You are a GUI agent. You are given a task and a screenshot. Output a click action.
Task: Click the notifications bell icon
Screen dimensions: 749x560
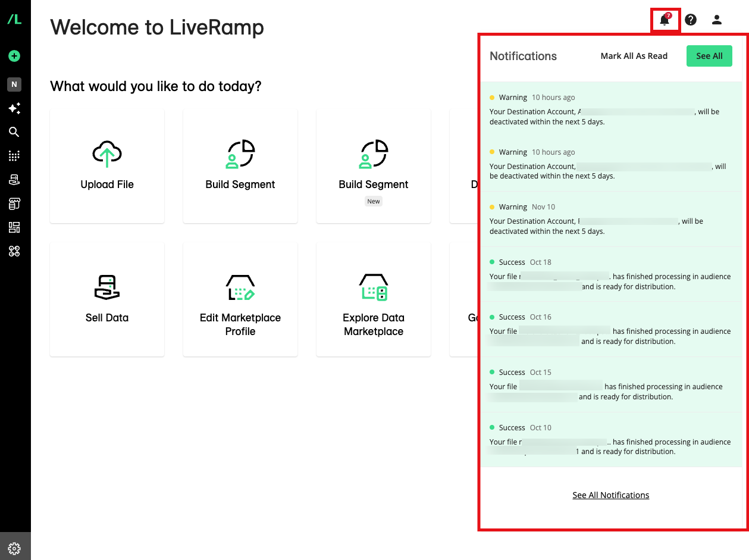coord(665,20)
